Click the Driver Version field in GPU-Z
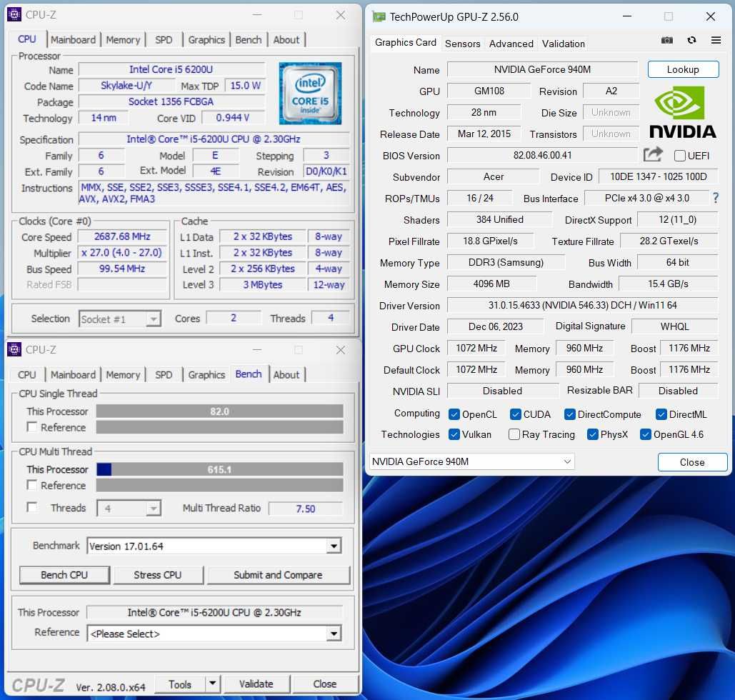The width and height of the screenshot is (735, 700). point(582,305)
